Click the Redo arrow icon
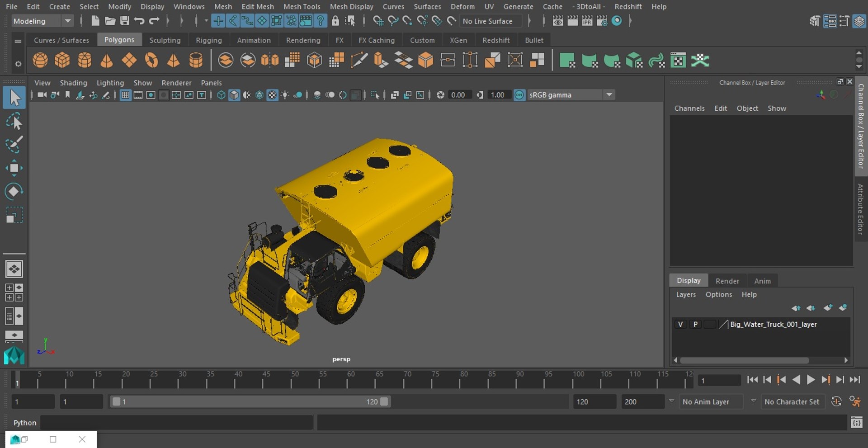The height and width of the screenshot is (448, 868). click(154, 21)
